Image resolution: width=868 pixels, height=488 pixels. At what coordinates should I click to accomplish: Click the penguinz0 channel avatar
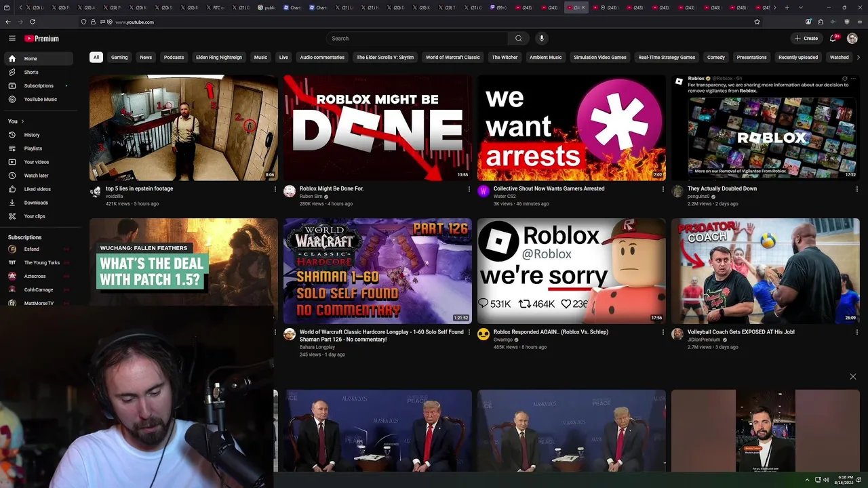[x=677, y=191]
